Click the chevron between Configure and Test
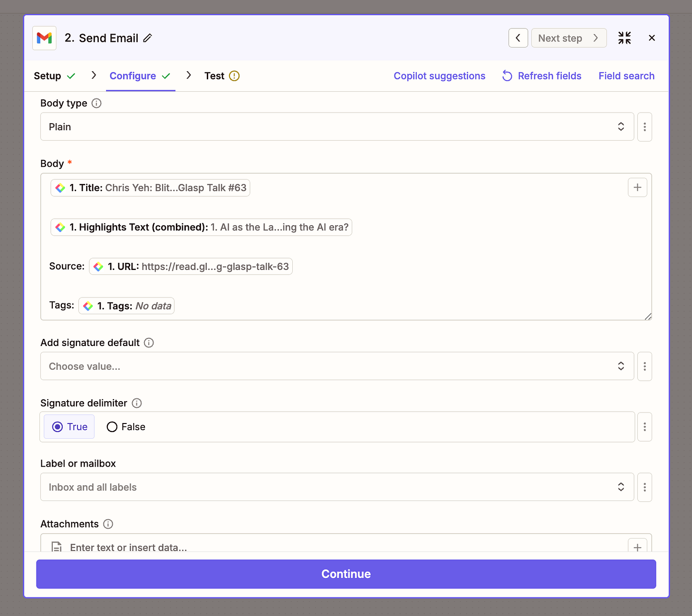692x616 pixels. pyautogui.click(x=189, y=75)
